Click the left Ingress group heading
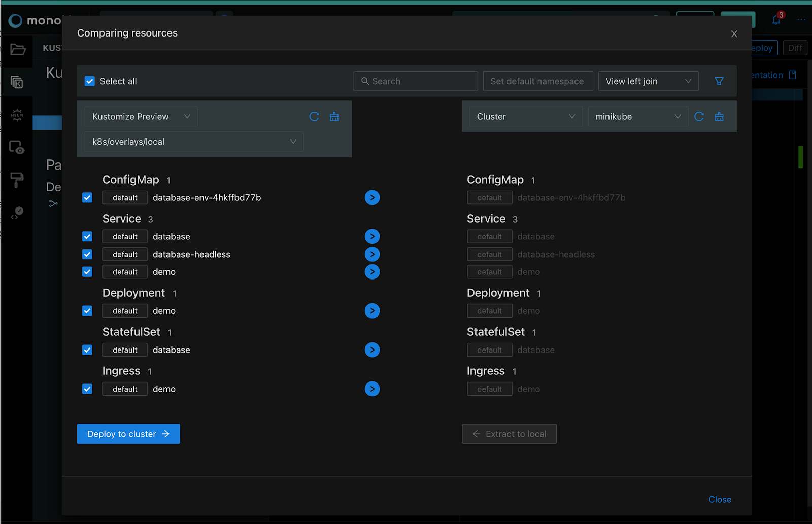The height and width of the screenshot is (524, 812). [x=121, y=371]
